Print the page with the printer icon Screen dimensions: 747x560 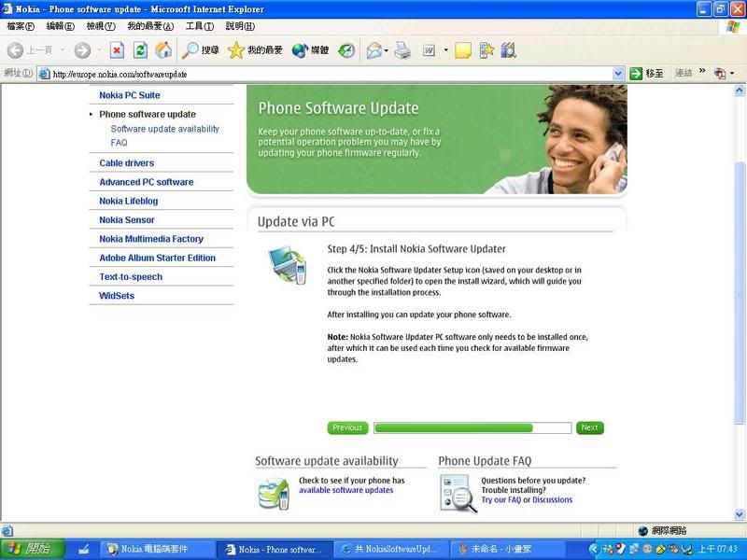402,50
